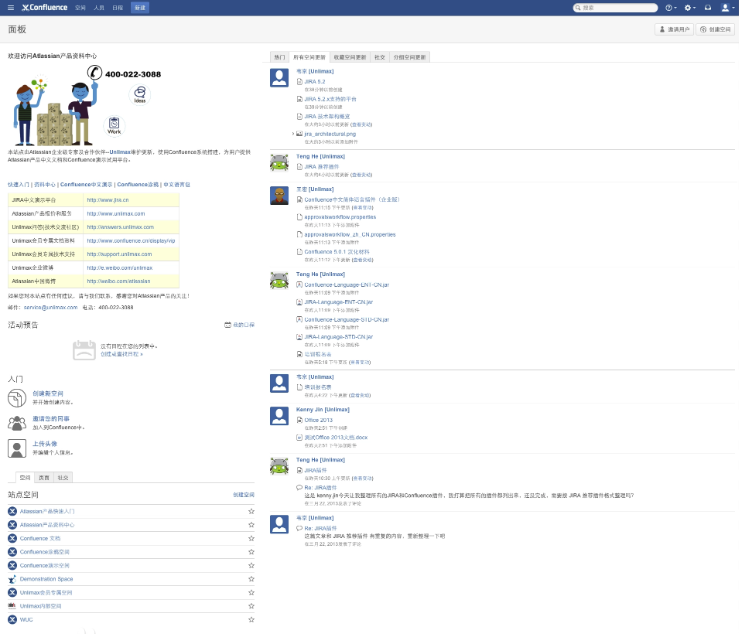Click comment bubble icon before first Re: JIRA插件
This screenshot has width=739, height=634.
(x=299, y=487)
